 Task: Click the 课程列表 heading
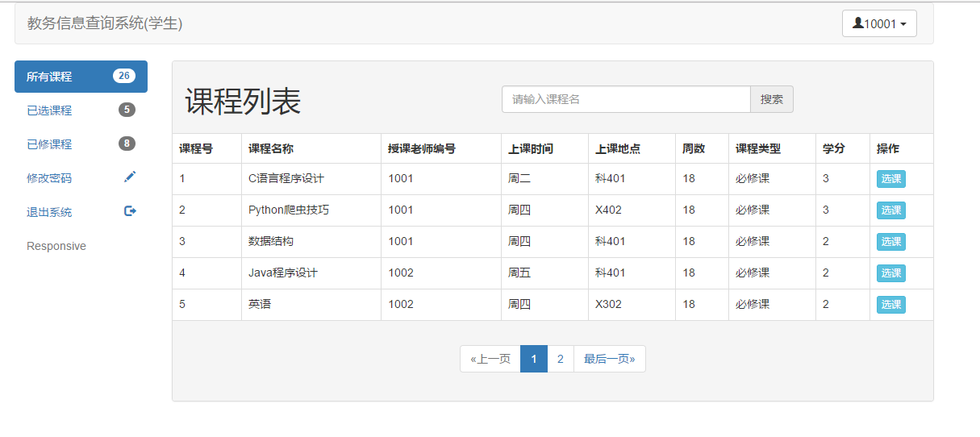click(243, 102)
